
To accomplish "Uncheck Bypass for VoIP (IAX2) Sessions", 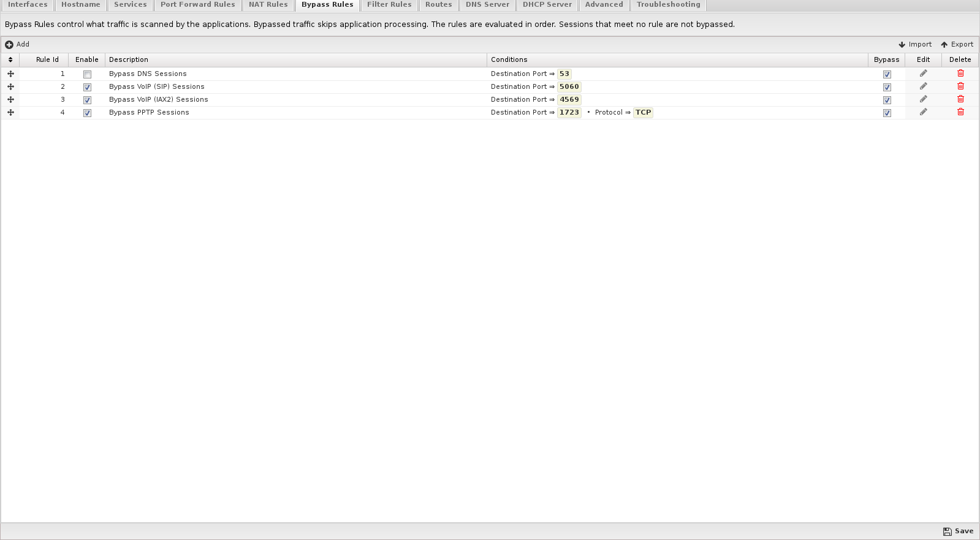I will [x=887, y=100].
